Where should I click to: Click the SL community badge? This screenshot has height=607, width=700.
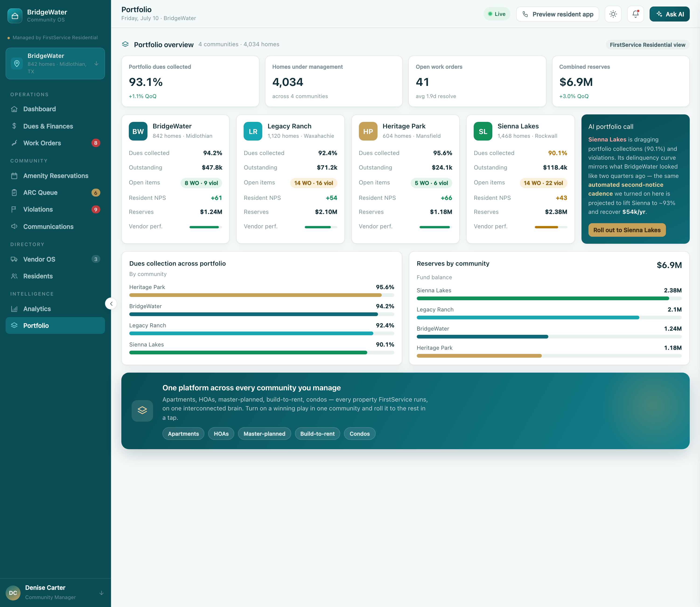pos(483,131)
